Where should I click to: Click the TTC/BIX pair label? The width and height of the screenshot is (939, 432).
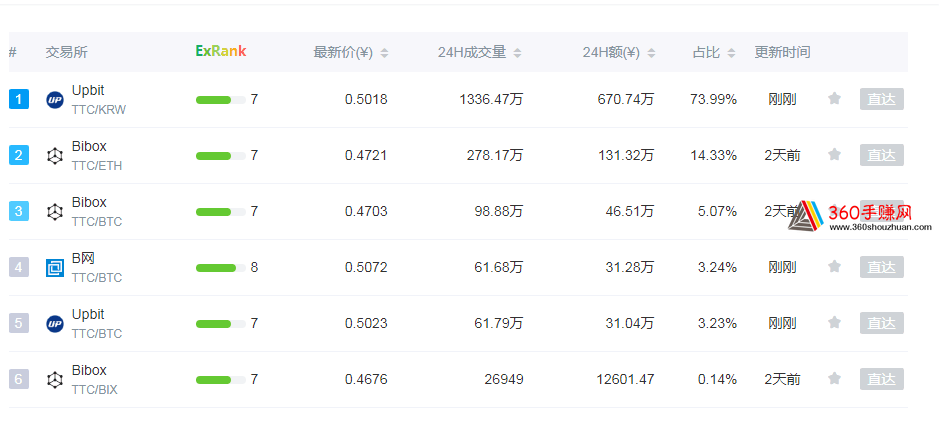[x=95, y=390]
